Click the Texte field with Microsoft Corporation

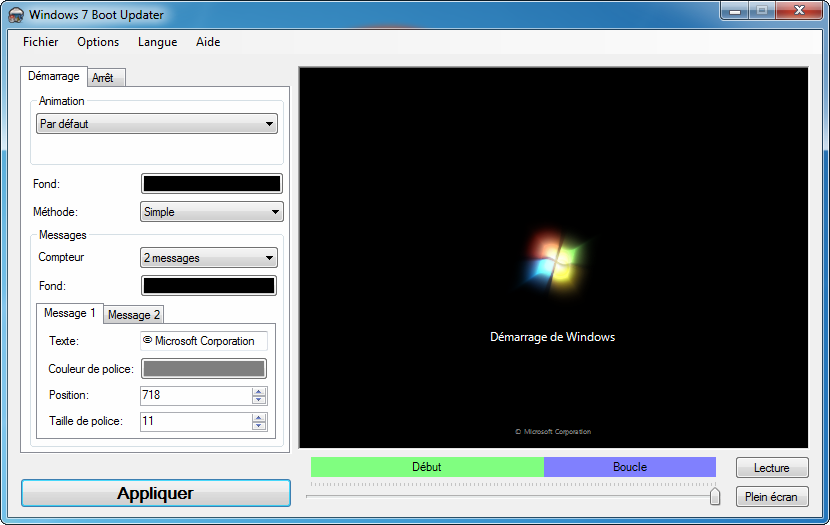[x=204, y=341]
